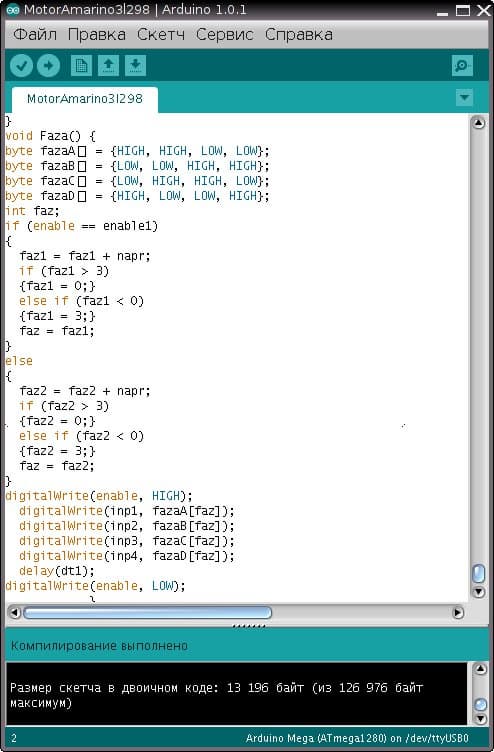Click 'digitalWrite(inp1, fazaA[faz]);' line
The image size is (494, 752).
(127, 511)
